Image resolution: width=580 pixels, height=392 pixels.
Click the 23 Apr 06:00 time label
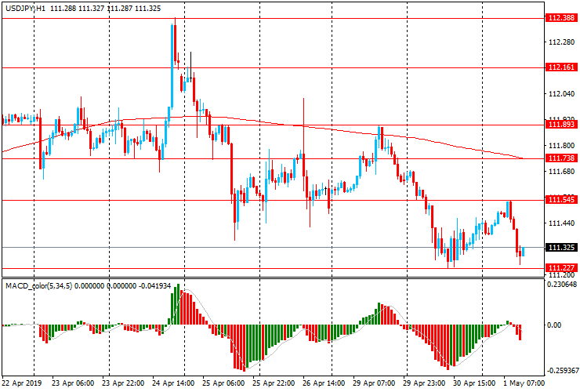[x=72, y=383]
